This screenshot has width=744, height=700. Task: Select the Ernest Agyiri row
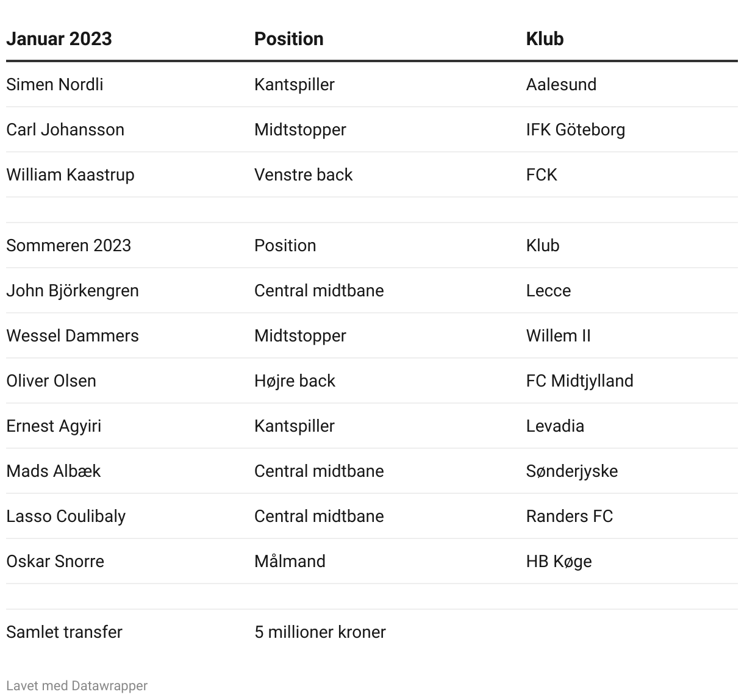(372, 426)
